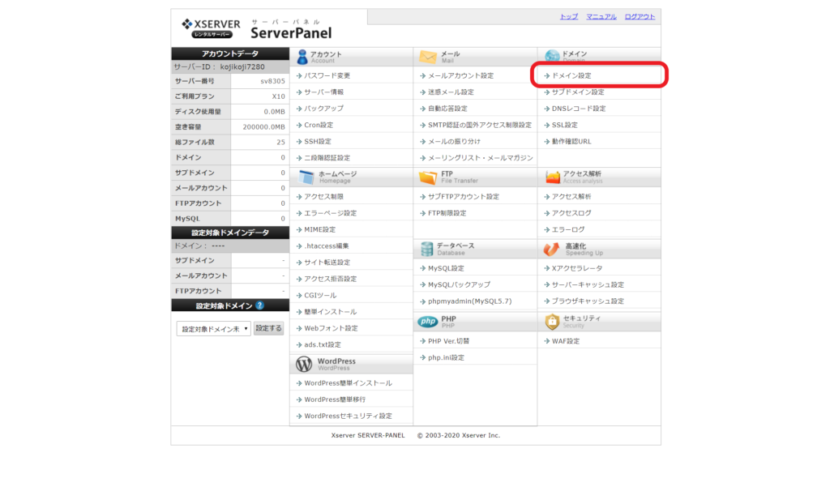The width and height of the screenshot is (830, 504).
Task: Open アクセス制限
Action: pos(324,196)
